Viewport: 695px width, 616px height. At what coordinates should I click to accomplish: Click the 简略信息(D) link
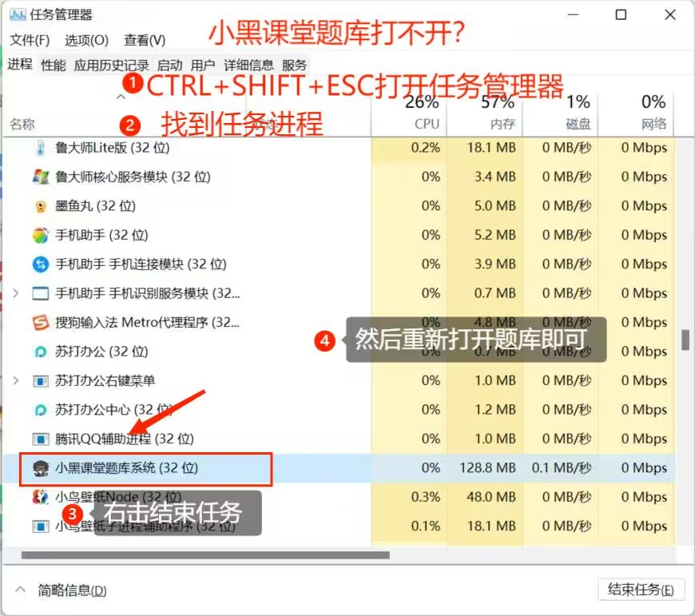[72, 590]
